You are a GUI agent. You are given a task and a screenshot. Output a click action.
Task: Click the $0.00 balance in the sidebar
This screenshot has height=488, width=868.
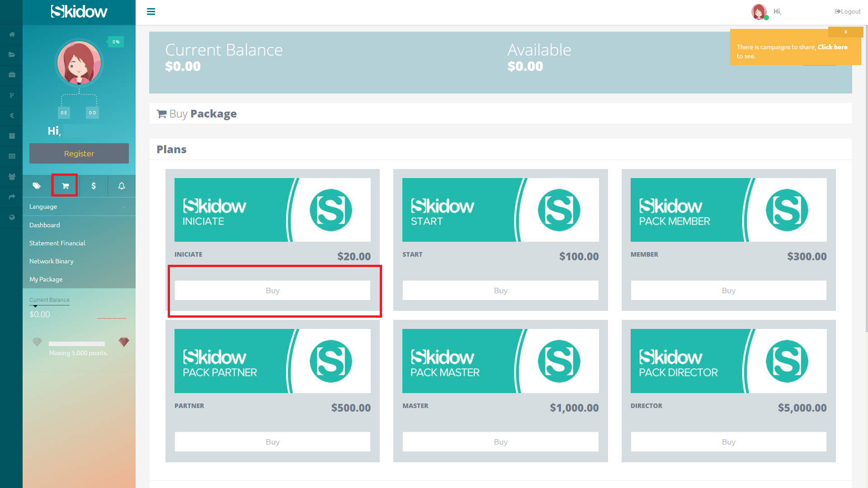click(40, 314)
